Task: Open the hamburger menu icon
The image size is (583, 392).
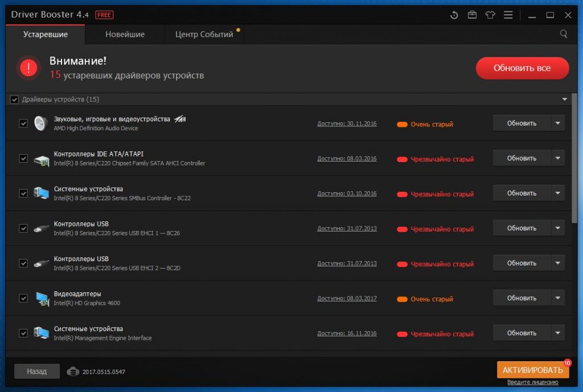Action: (508, 15)
